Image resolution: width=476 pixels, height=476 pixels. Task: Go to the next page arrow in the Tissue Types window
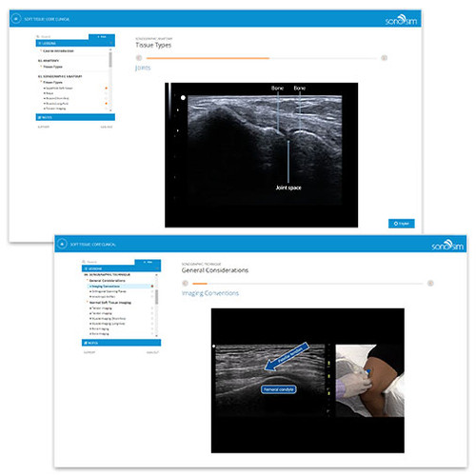point(384,58)
